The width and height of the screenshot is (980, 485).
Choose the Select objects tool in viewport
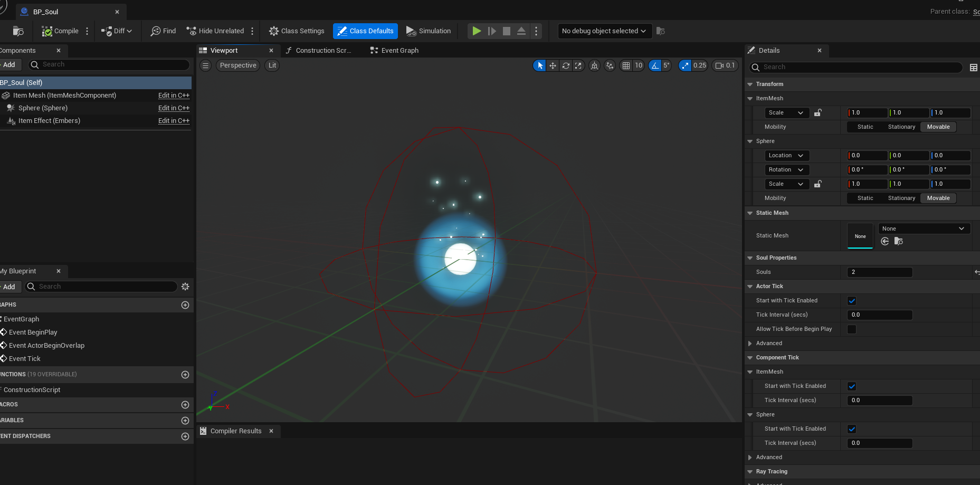coord(539,65)
